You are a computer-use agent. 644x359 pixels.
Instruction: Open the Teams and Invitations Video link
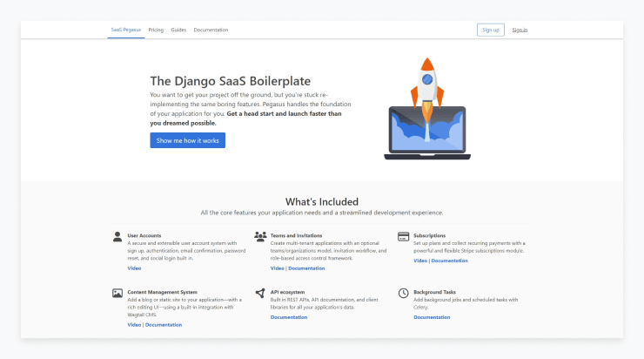tap(278, 268)
